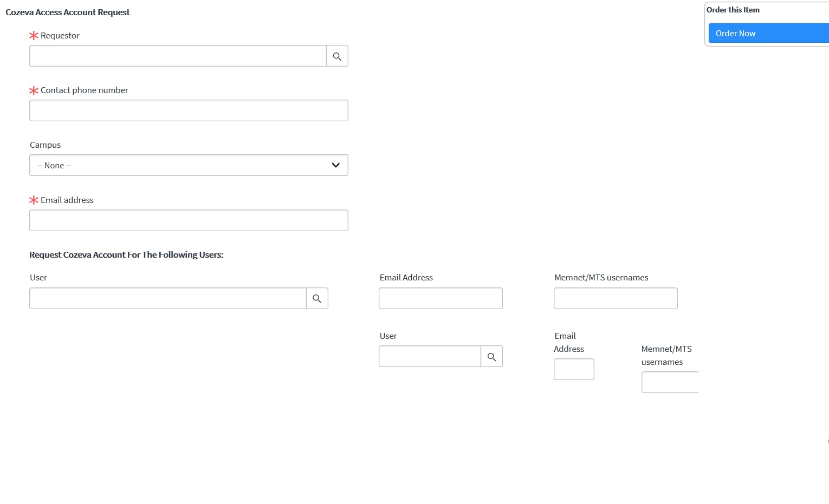
Task: Click the Campus label
Action: coord(45,145)
